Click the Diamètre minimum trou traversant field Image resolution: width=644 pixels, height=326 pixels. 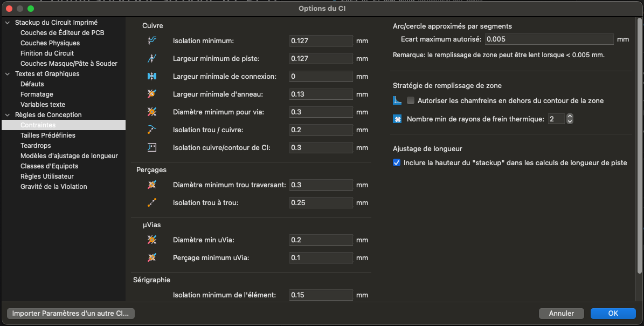321,185
